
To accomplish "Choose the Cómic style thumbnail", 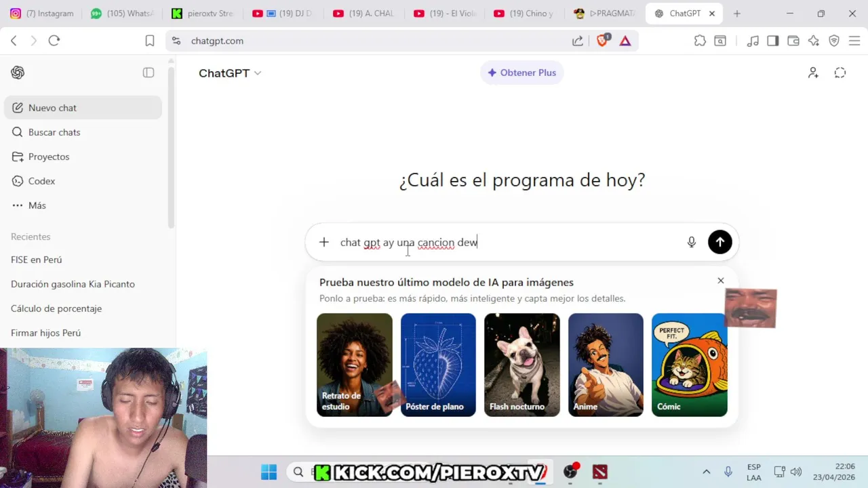I will click(x=690, y=365).
